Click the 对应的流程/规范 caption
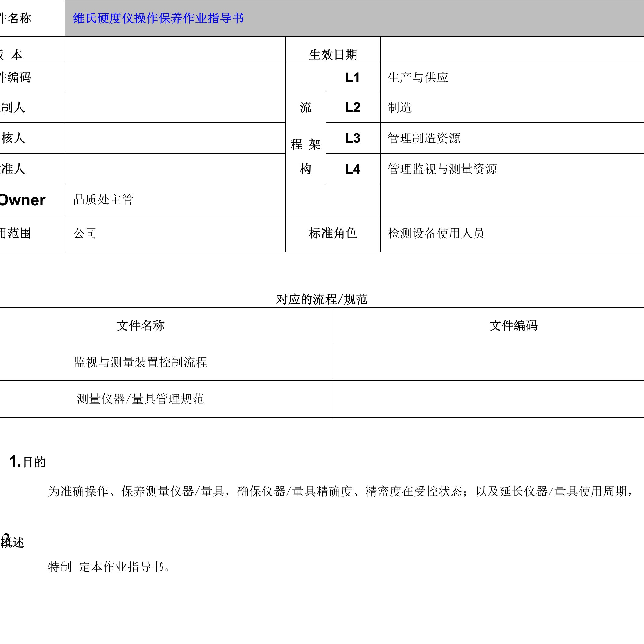The image size is (644, 644). tap(322, 299)
